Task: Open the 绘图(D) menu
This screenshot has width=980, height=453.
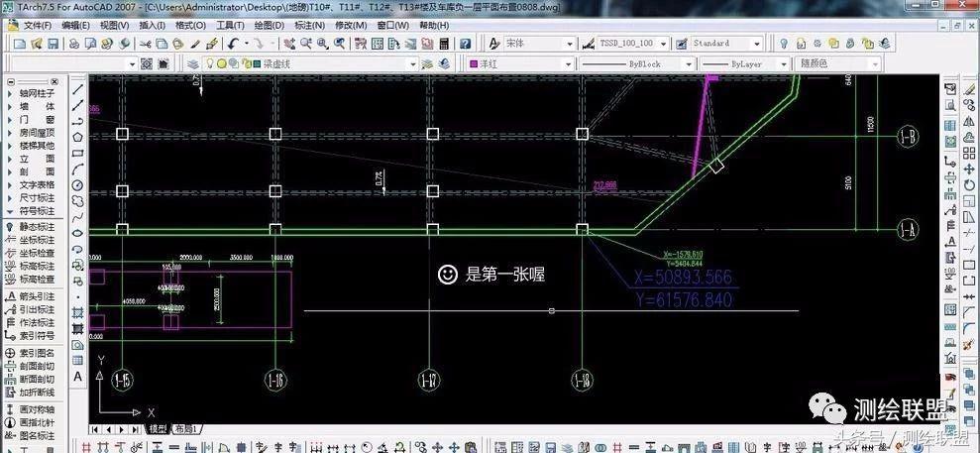Action: 271,25
